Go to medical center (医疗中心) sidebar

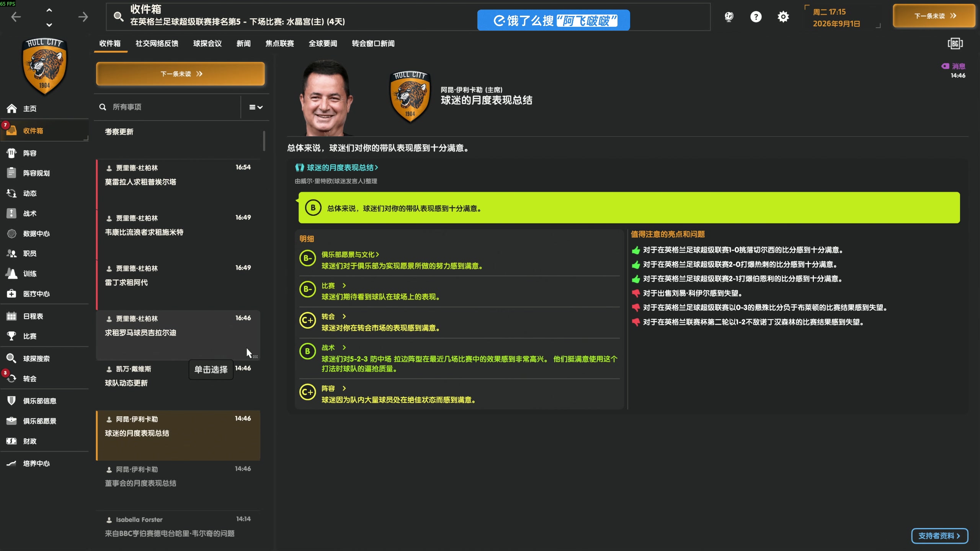coord(11,294)
